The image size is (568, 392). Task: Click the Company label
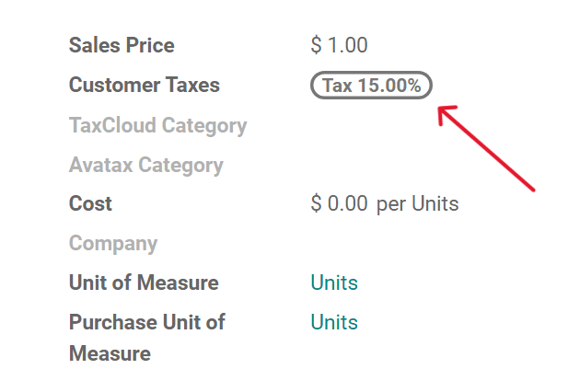(113, 244)
